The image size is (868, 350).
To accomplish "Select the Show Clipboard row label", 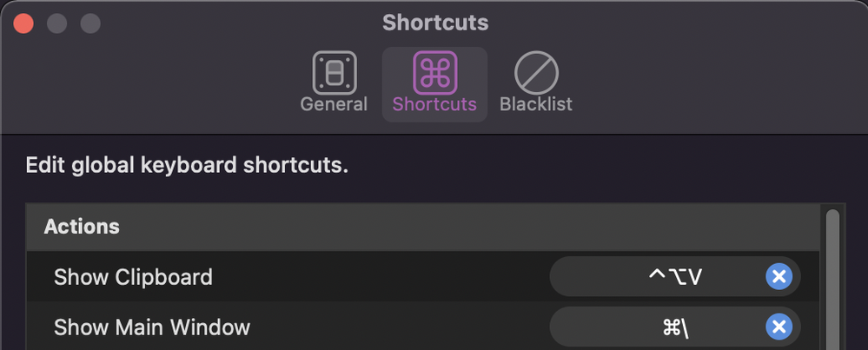I will [133, 277].
